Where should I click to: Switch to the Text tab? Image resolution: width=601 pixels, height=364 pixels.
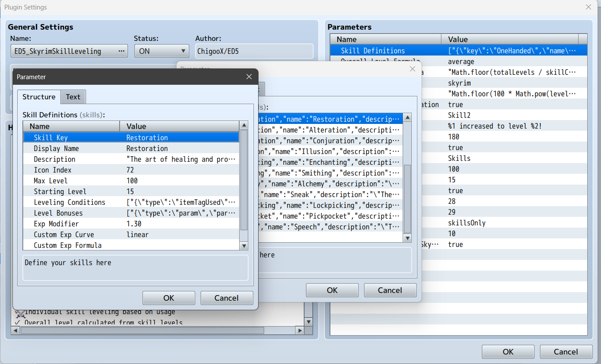[x=73, y=97]
